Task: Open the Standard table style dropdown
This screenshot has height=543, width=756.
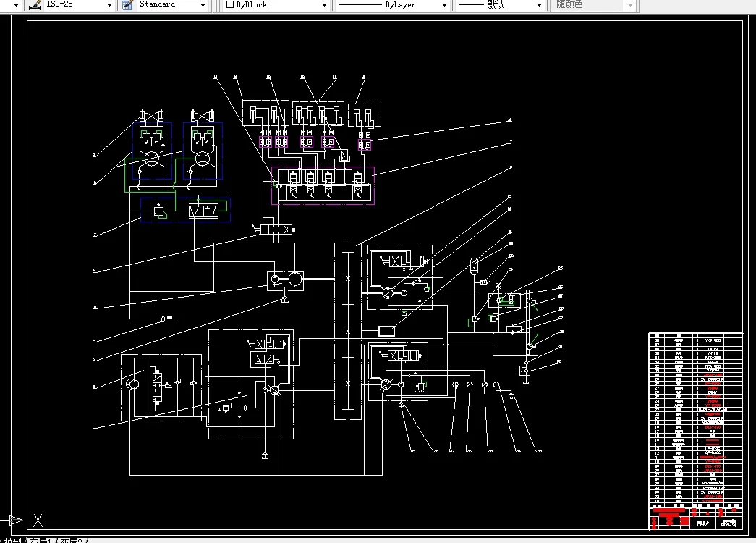Action: tap(203, 5)
